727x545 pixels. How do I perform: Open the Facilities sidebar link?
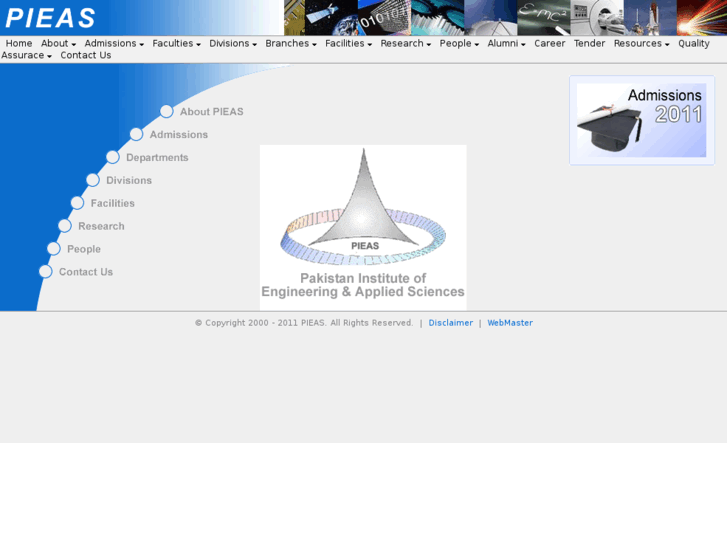tap(113, 203)
